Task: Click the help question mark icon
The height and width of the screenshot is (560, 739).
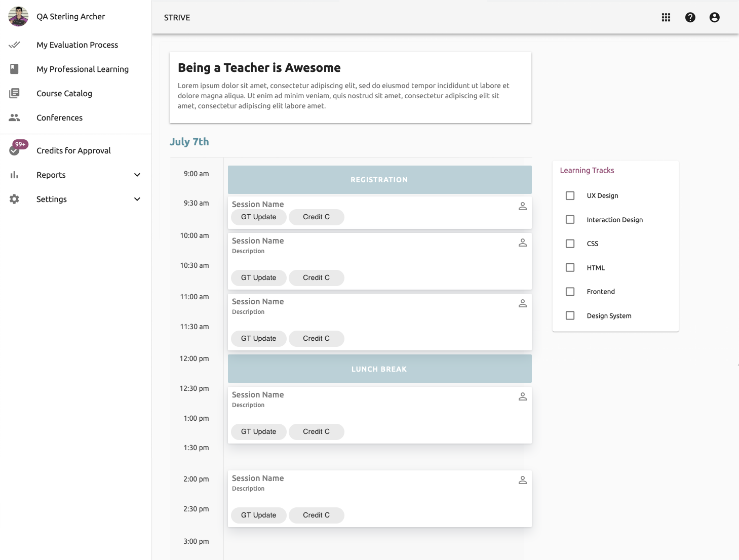Action: tap(690, 17)
